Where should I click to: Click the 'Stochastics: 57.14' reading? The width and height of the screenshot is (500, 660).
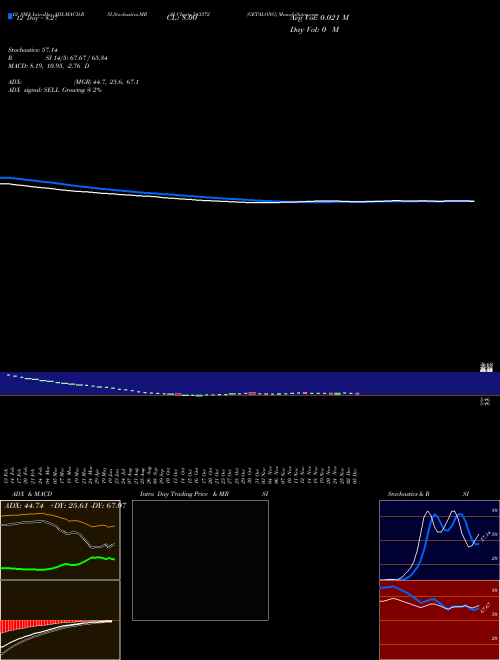pyautogui.click(x=33, y=50)
